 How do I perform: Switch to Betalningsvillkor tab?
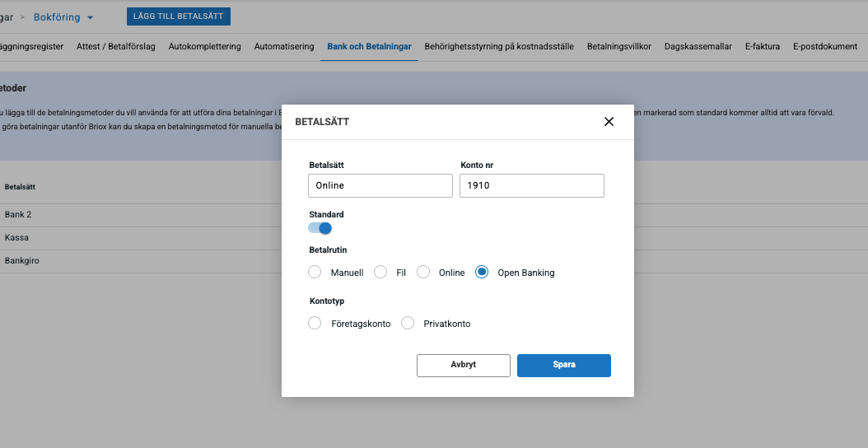tap(618, 47)
